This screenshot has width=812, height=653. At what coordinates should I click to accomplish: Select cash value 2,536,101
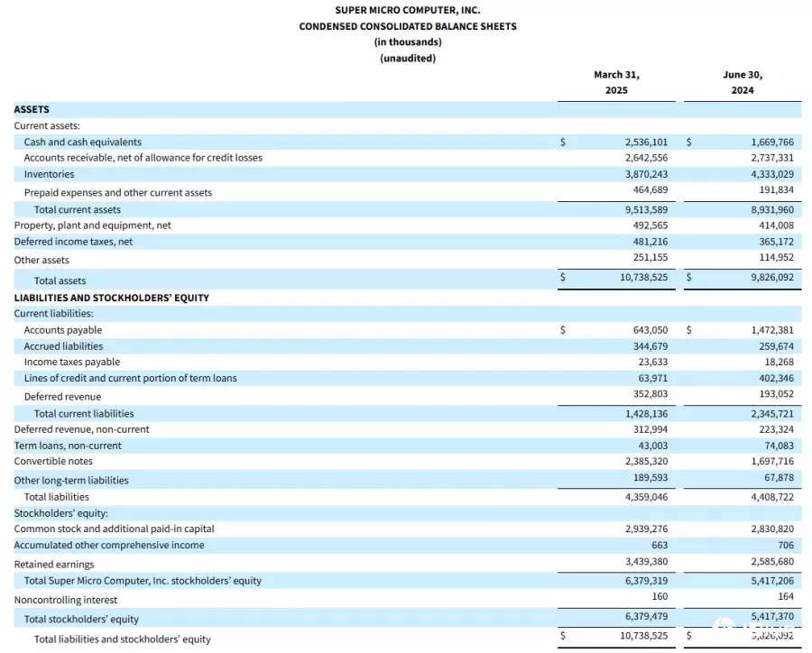point(646,142)
